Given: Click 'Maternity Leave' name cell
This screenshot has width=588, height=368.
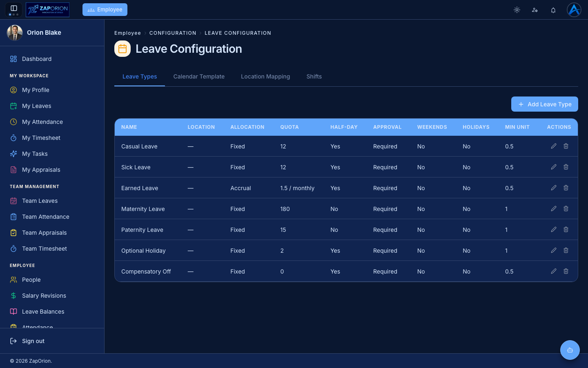Looking at the screenshot, I should coord(143,209).
